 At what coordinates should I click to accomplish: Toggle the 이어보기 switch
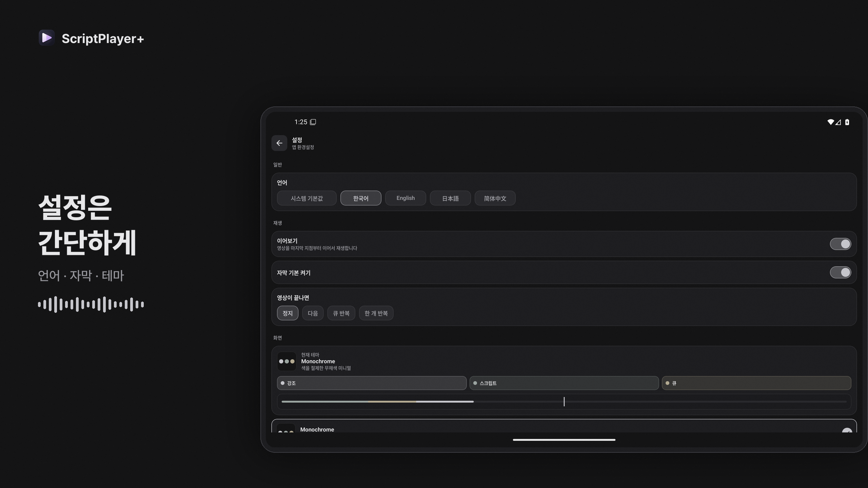(x=841, y=244)
